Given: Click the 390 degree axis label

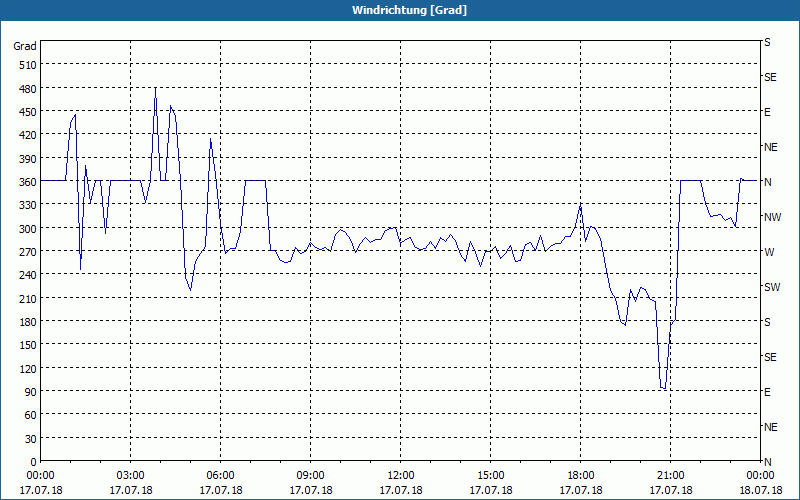Looking at the screenshot, I should tap(29, 159).
